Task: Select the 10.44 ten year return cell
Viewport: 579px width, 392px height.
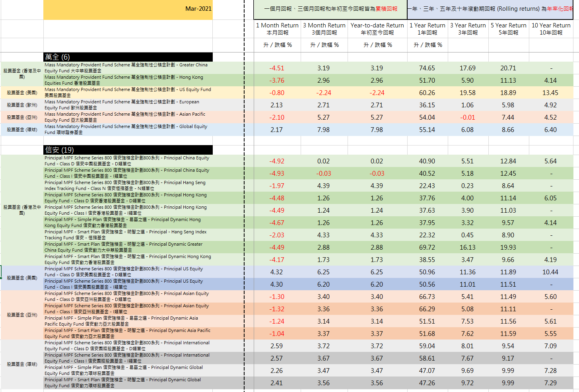Action: (550, 272)
